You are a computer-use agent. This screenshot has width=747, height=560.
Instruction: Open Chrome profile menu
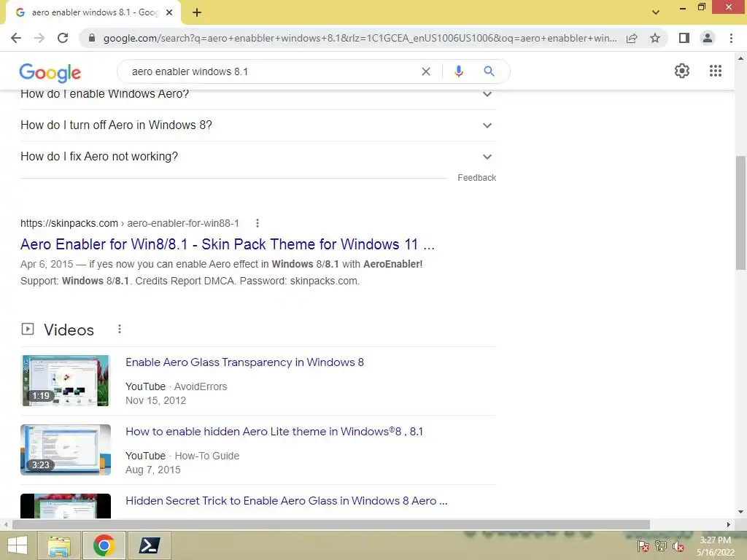point(708,38)
